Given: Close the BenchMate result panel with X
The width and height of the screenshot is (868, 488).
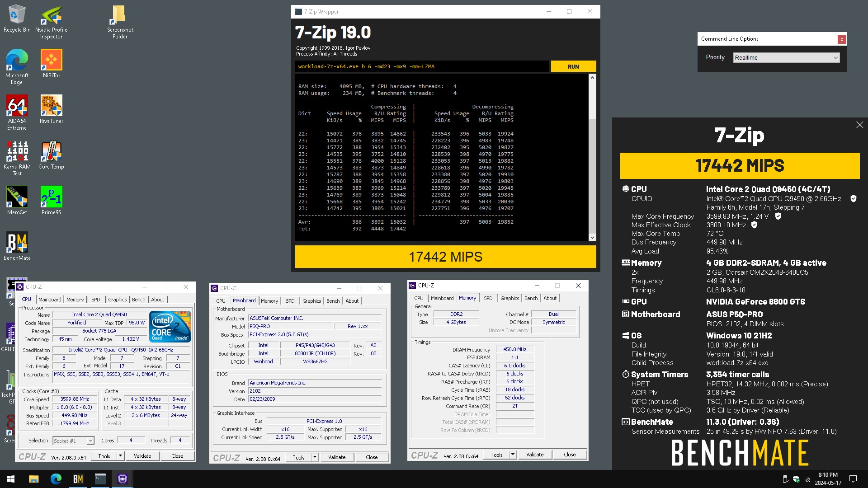Looking at the screenshot, I should tap(859, 125).
